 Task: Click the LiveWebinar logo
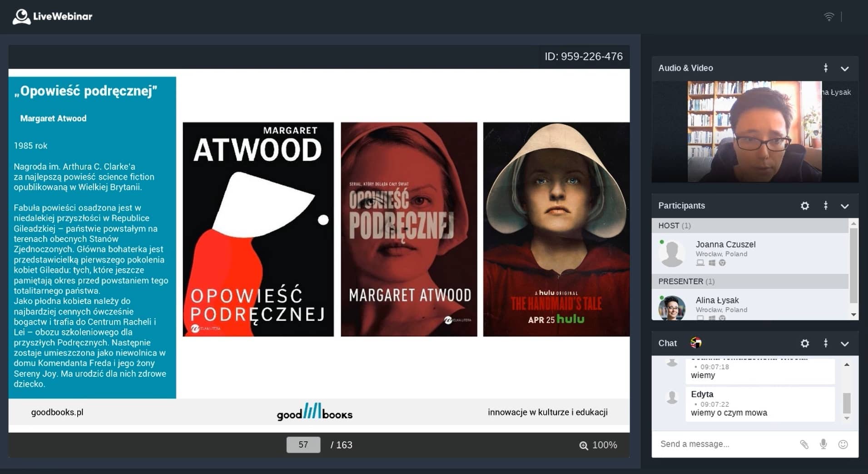[52, 16]
